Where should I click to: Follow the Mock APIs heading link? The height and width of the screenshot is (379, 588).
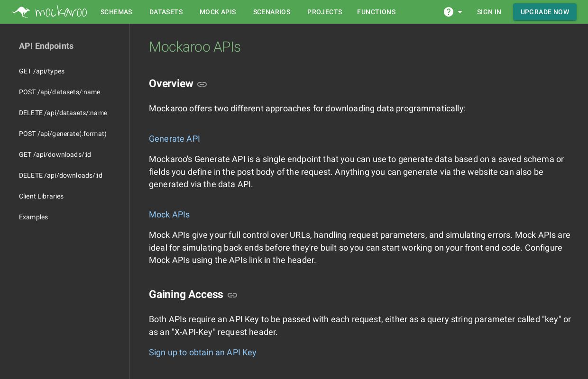click(x=169, y=215)
